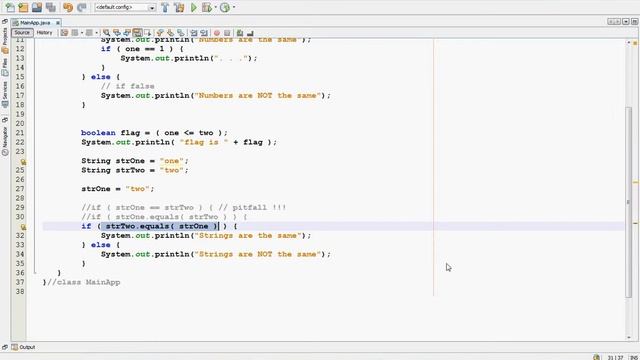Click the Save All toolbar icon
The image size is (640, 360).
(51, 7)
